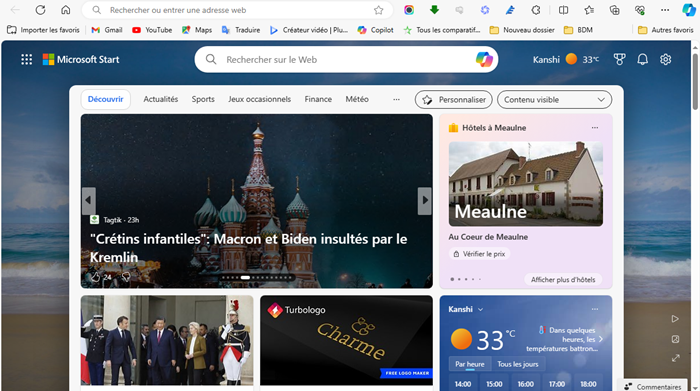Open Importer les favoris
Image resolution: width=700 pixels, height=391 pixels.
pyautogui.click(x=43, y=30)
